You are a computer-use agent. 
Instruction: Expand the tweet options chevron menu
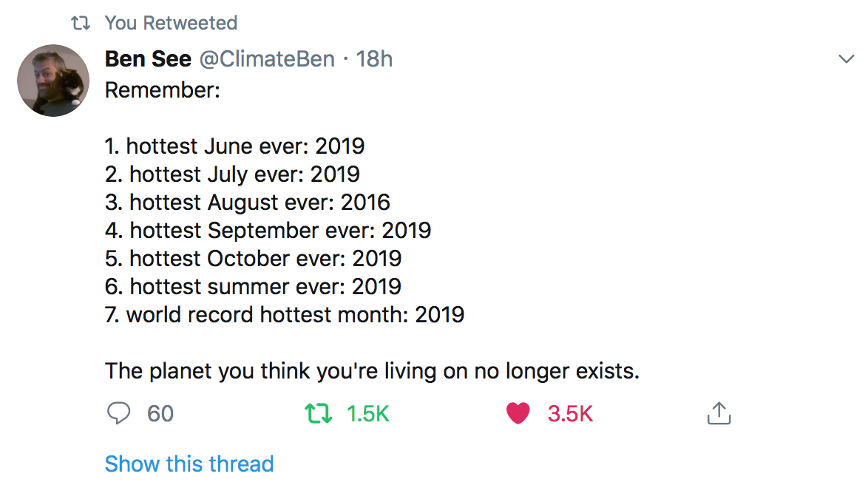pyautogui.click(x=846, y=59)
